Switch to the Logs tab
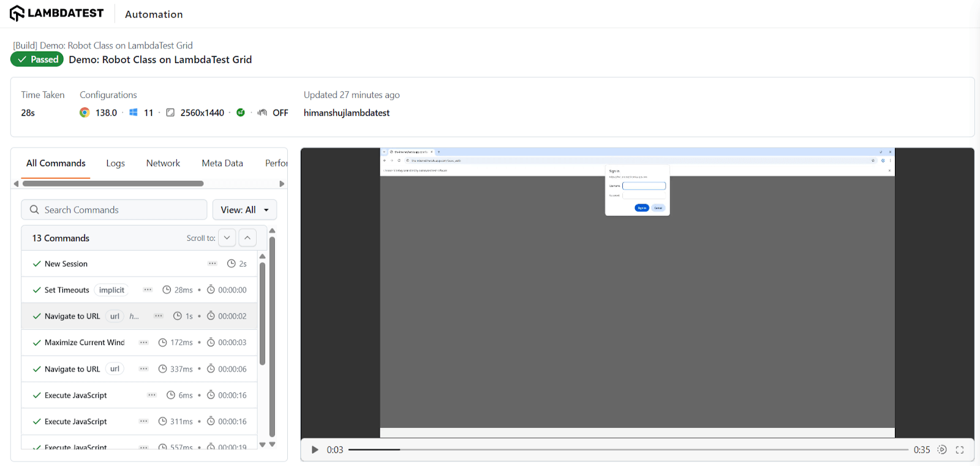The width and height of the screenshot is (980, 466). pos(115,163)
